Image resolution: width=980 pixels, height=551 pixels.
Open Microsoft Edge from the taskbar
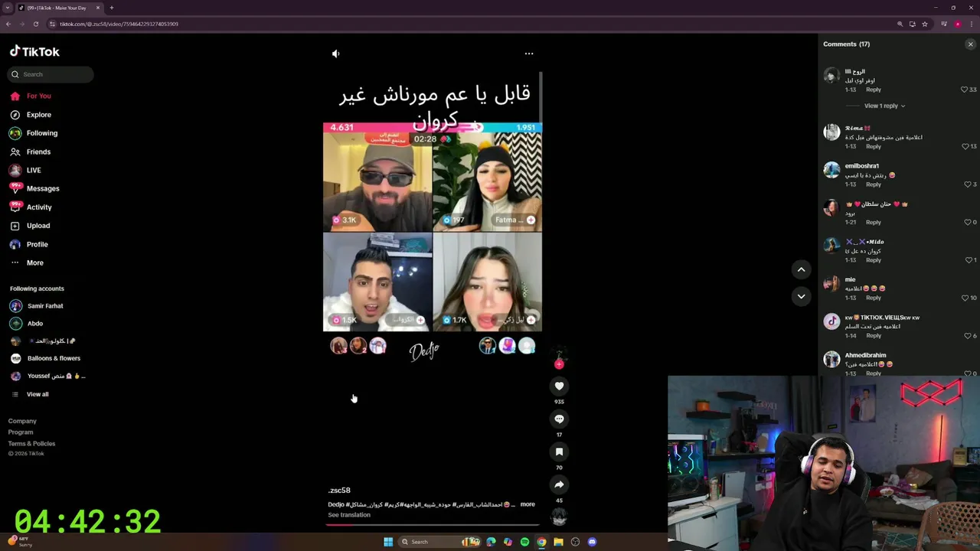491,542
